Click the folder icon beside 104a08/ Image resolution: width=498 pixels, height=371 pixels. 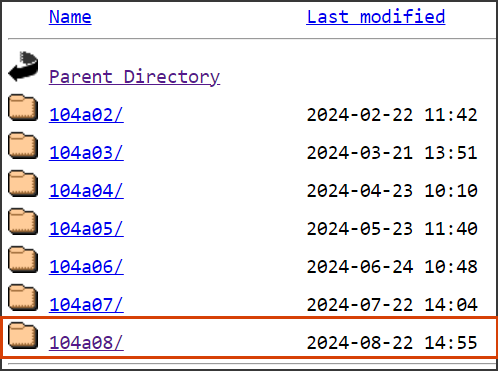click(x=23, y=335)
